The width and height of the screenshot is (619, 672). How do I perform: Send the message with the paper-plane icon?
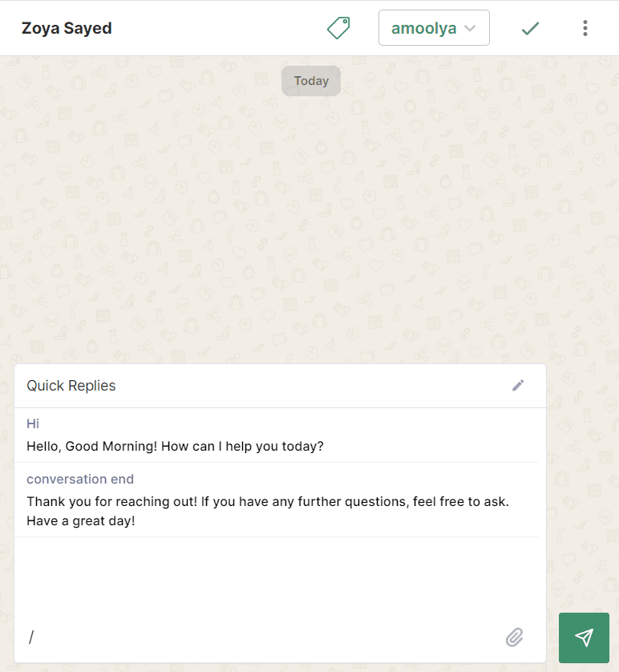tap(584, 638)
